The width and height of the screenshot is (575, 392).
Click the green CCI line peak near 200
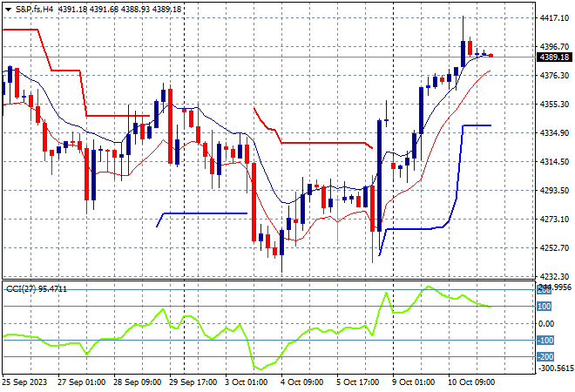[429, 287]
